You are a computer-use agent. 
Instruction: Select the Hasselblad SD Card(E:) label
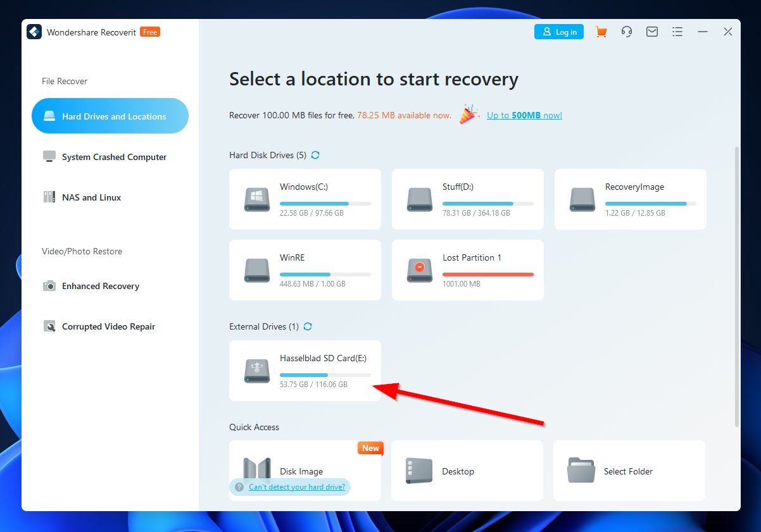coord(323,358)
